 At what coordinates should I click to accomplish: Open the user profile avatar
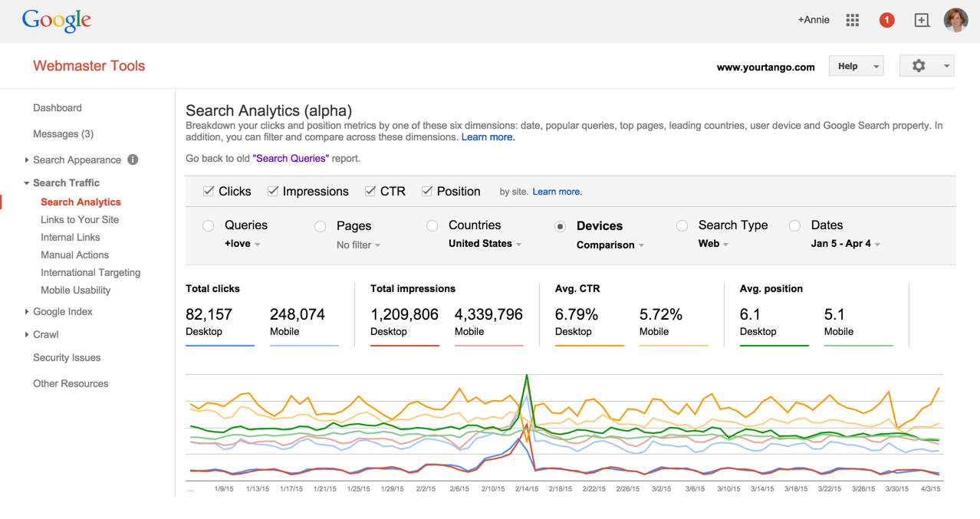pos(955,21)
